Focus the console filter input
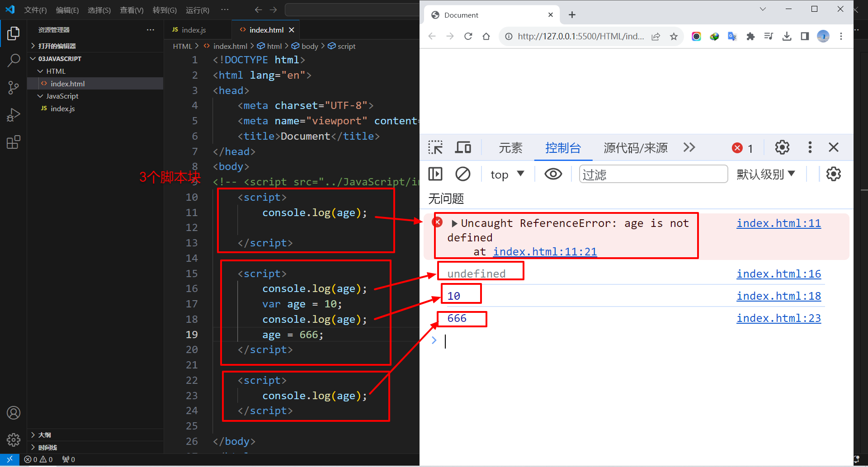The image size is (868, 467). point(653,174)
